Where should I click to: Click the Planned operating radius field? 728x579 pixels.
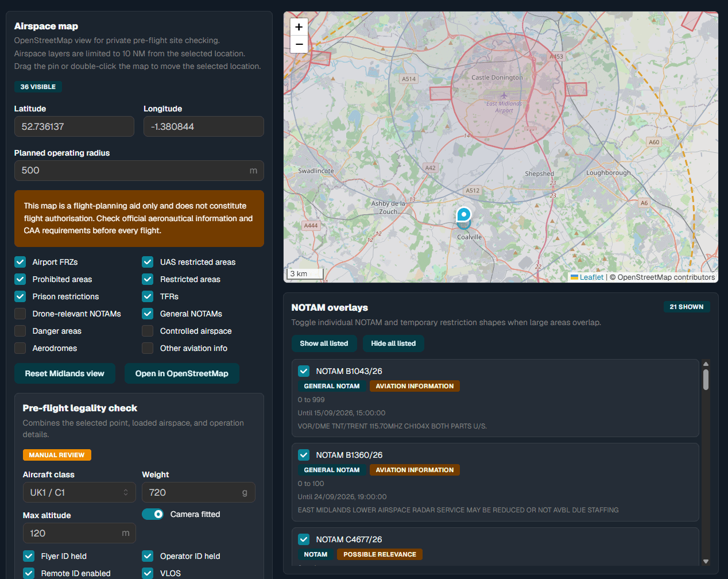pyautogui.click(x=139, y=171)
